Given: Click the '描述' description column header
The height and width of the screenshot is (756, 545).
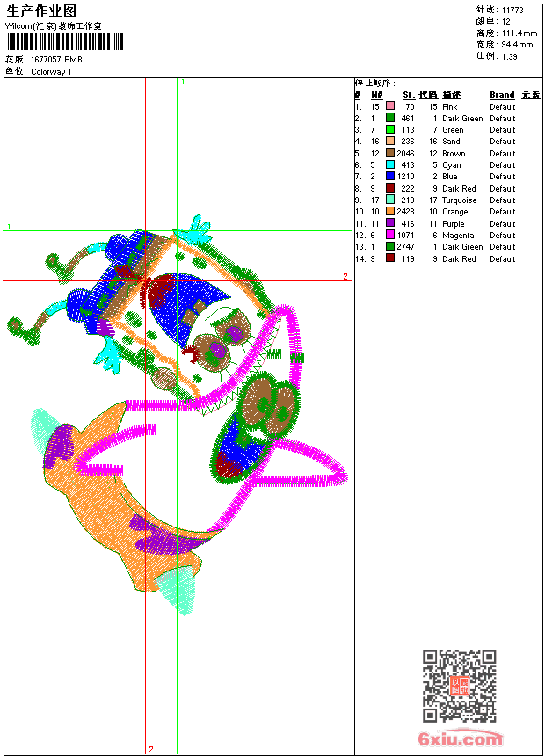Looking at the screenshot, I should (452, 95).
